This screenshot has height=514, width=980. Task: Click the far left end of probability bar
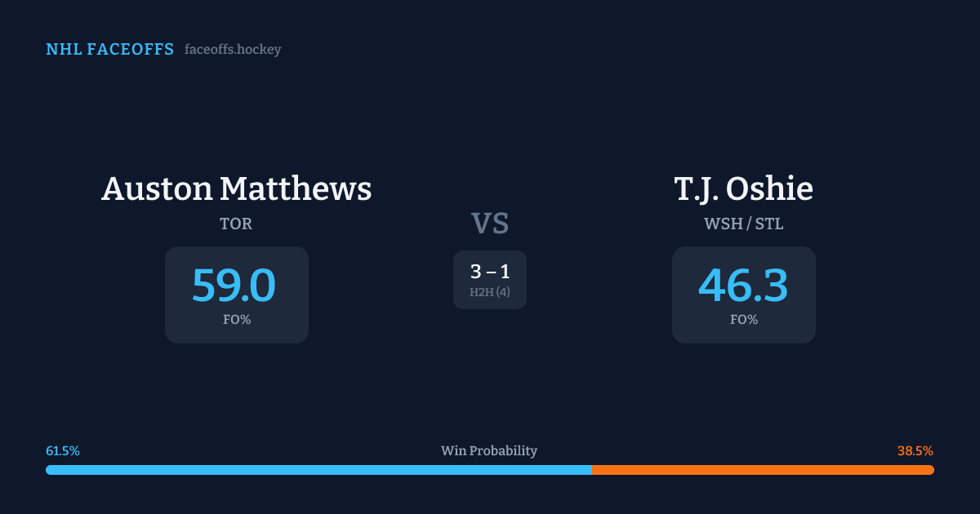(x=49, y=470)
